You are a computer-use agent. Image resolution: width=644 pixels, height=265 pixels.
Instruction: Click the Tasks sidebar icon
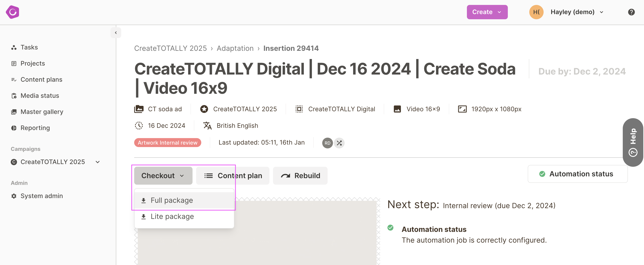pos(14,47)
